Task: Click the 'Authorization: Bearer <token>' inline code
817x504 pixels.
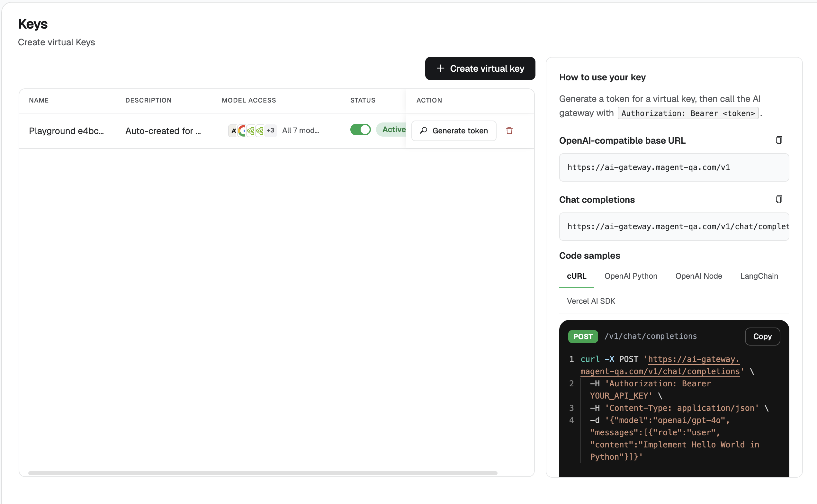Action: pos(688,113)
